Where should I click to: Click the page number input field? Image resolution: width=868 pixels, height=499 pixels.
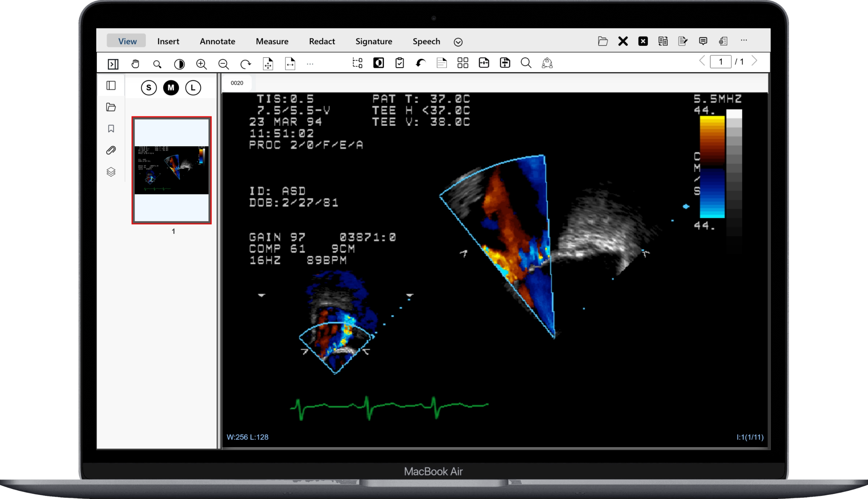point(721,62)
